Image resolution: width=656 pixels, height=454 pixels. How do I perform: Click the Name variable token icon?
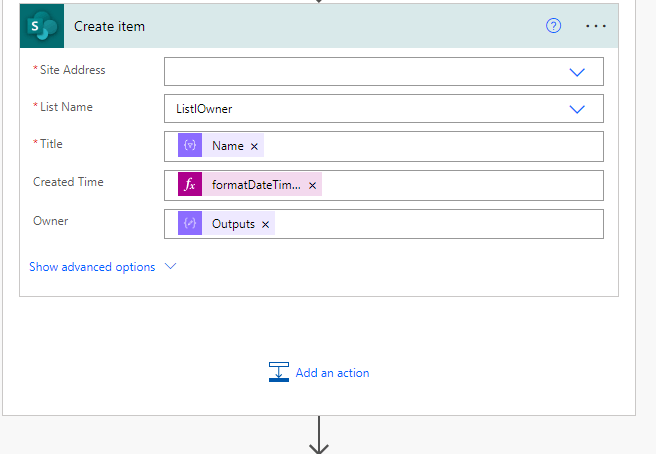click(190, 145)
